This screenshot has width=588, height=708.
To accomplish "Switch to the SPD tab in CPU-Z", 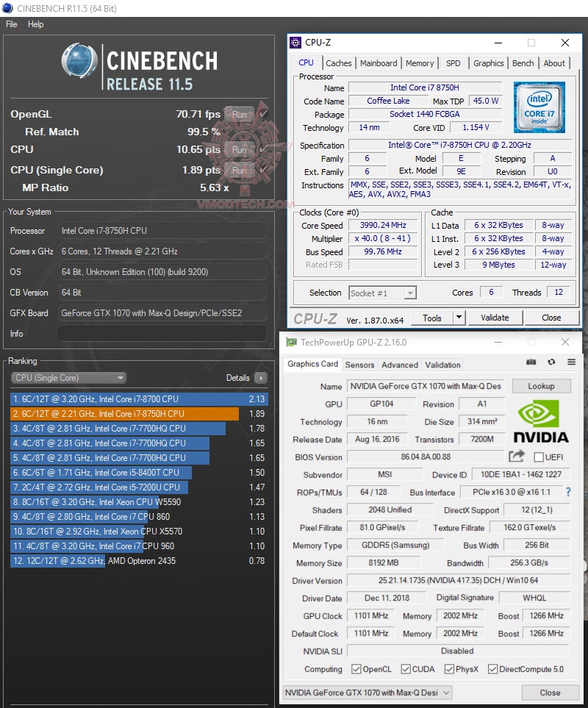I will pos(453,63).
